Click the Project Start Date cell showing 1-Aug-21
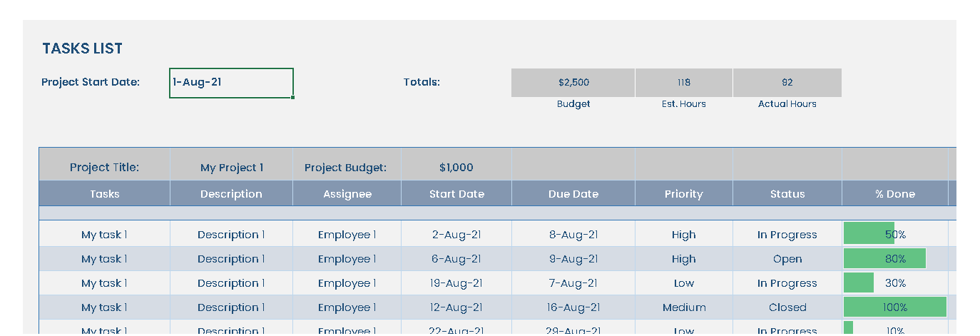Viewport: 980px width, 336px height. [231, 83]
